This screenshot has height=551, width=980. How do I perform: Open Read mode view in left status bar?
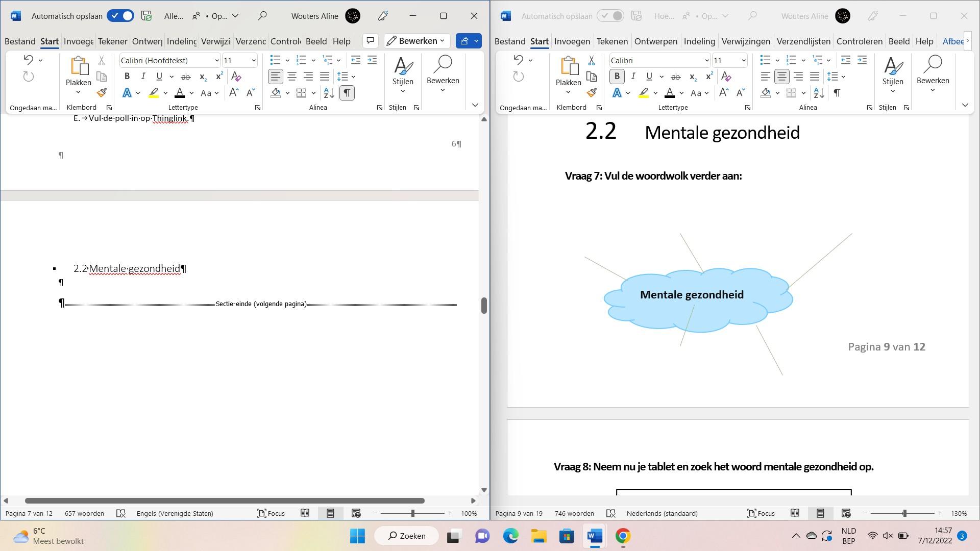click(x=305, y=513)
